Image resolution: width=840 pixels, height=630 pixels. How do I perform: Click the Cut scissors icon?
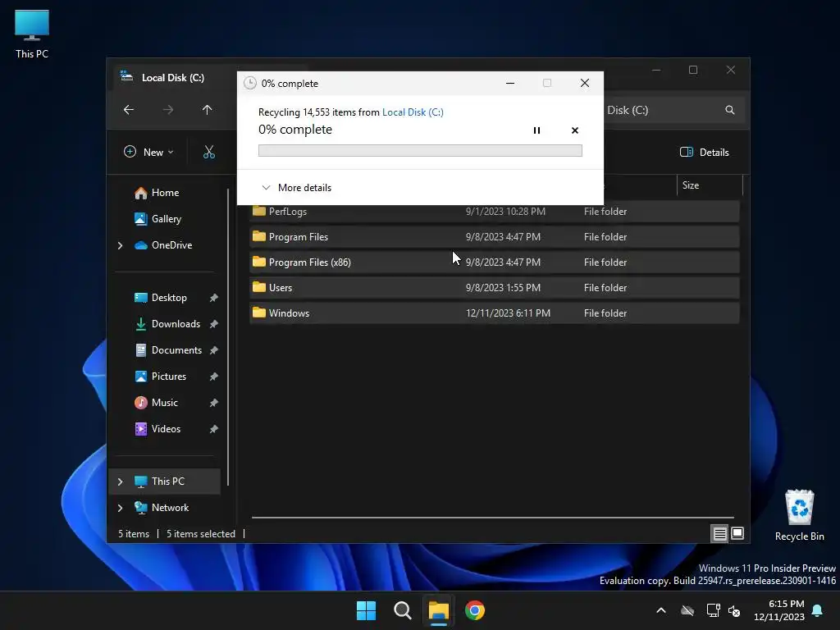pos(209,152)
